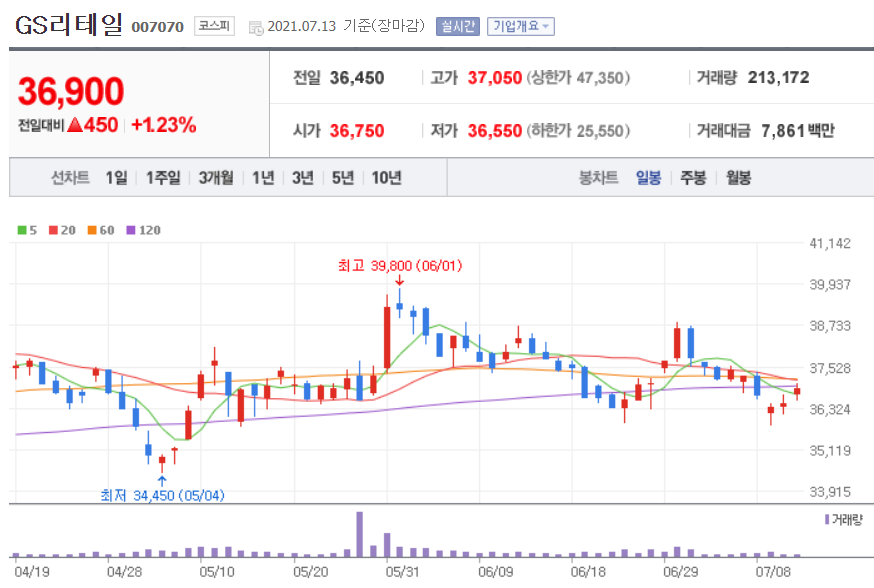The image size is (874, 588).
Task: Click the 하한가 25,550 lower limit text
Action: pyautogui.click(x=578, y=130)
